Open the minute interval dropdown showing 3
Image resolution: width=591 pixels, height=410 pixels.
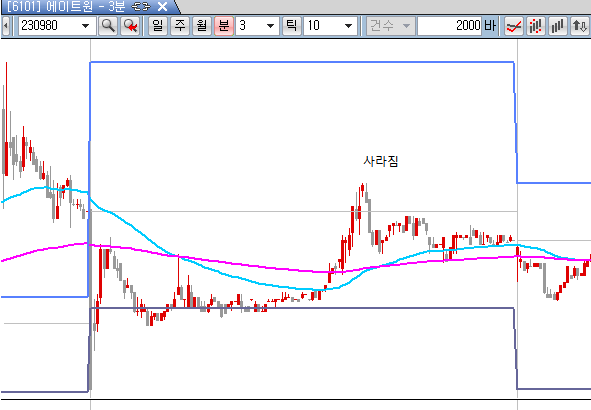point(270,26)
